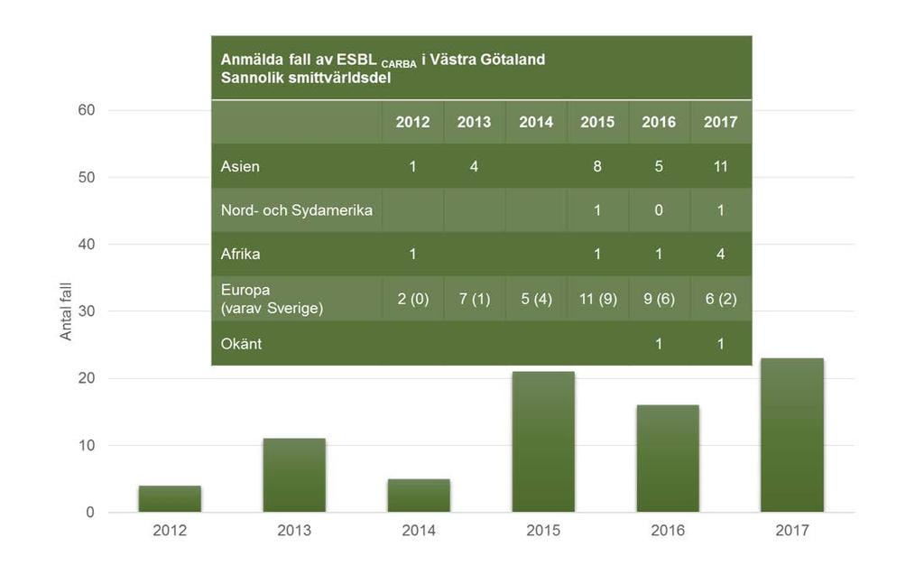Click x-axis label '2016'
924x575 pixels.
[668, 531]
